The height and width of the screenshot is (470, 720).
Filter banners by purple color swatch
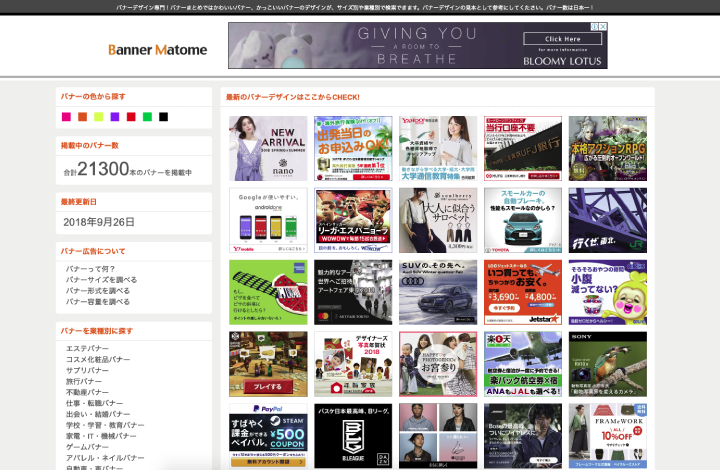point(115,117)
